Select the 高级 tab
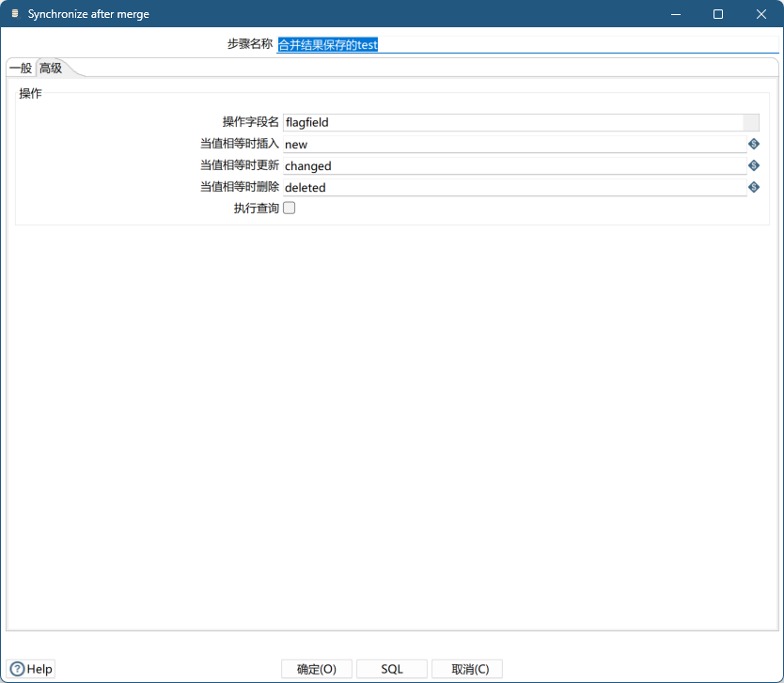The image size is (784, 683). pos(51,69)
